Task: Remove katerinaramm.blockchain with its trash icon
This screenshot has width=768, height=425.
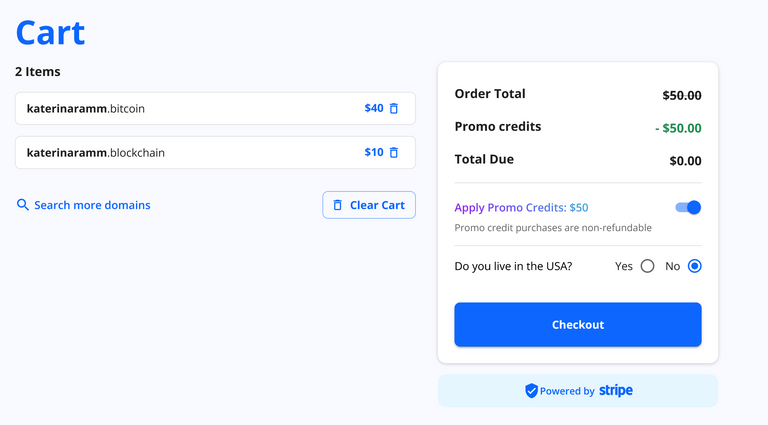Action: pyautogui.click(x=394, y=153)
